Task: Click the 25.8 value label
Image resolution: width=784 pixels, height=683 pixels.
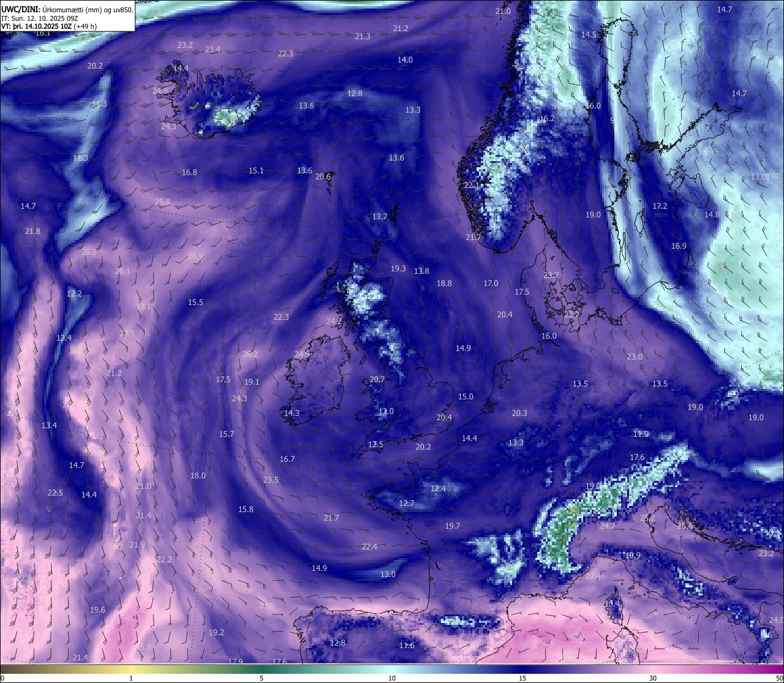Action: pos(162,202)
